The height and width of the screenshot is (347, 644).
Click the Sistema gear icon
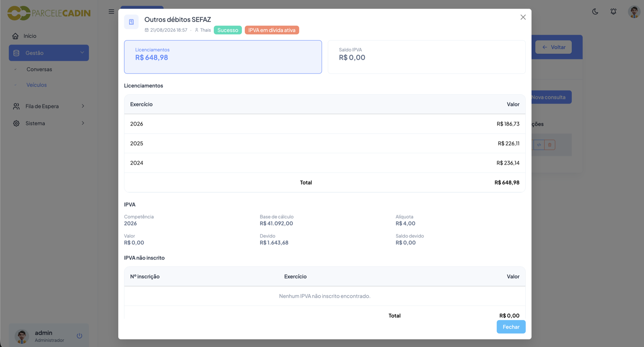pos(17,124)
